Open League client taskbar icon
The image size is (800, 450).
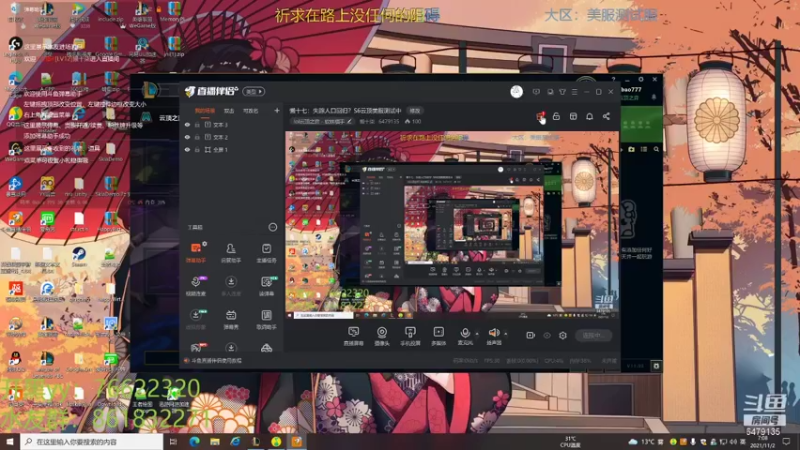click(x=256, y=441)
